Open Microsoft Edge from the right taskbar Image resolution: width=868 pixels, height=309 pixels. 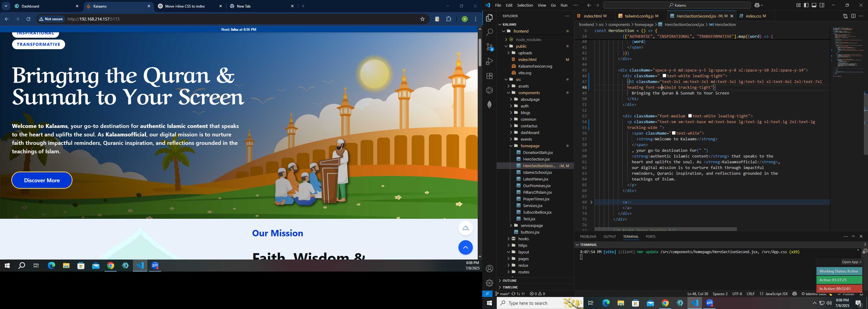click(606, 303)
